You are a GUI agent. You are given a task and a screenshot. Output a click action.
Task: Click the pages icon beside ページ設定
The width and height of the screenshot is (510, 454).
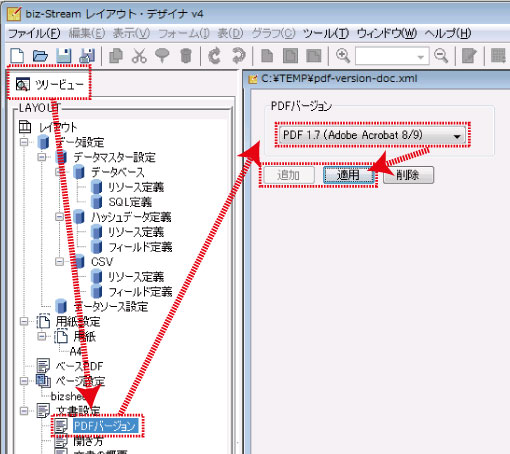pos(43,381)
